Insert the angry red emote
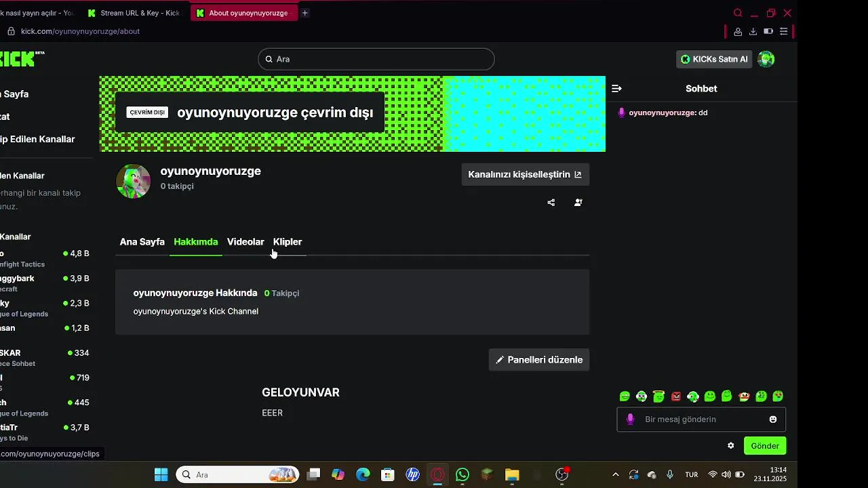868x488 pixels. click(x=676, y=396)
